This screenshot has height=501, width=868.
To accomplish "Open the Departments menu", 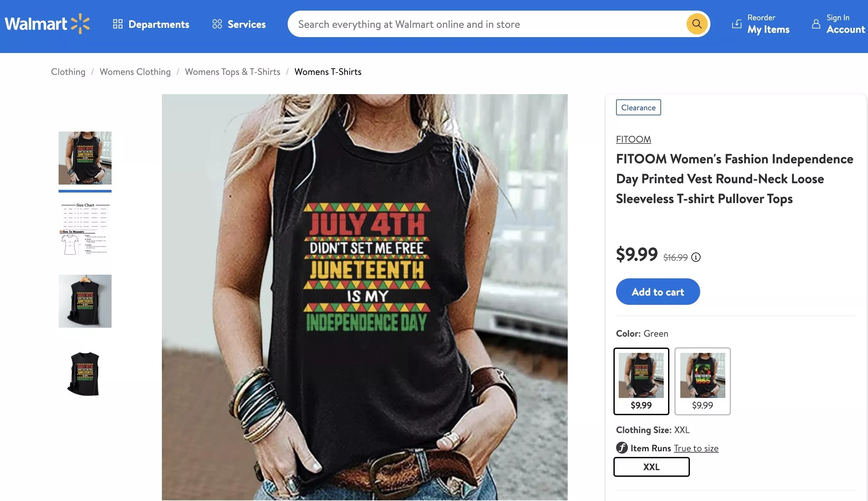I will [151, 24].
